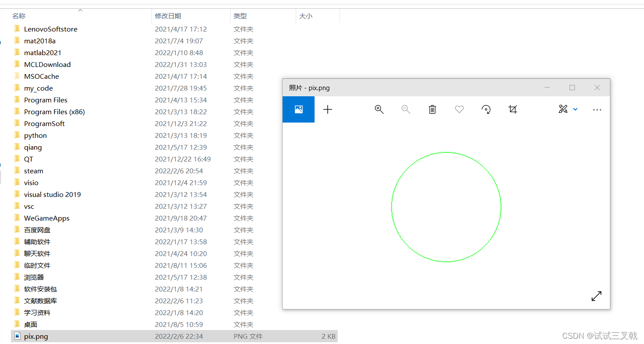The height and width of the screenshot is (344, 644).
Task: Rotate the photo
Action: [486, 109]
